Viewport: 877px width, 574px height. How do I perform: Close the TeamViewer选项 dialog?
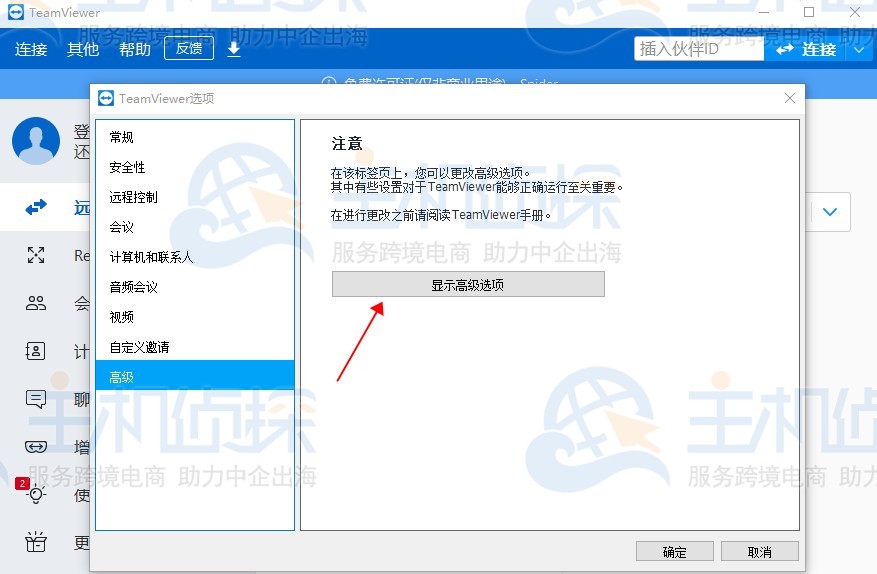(790, 98)
